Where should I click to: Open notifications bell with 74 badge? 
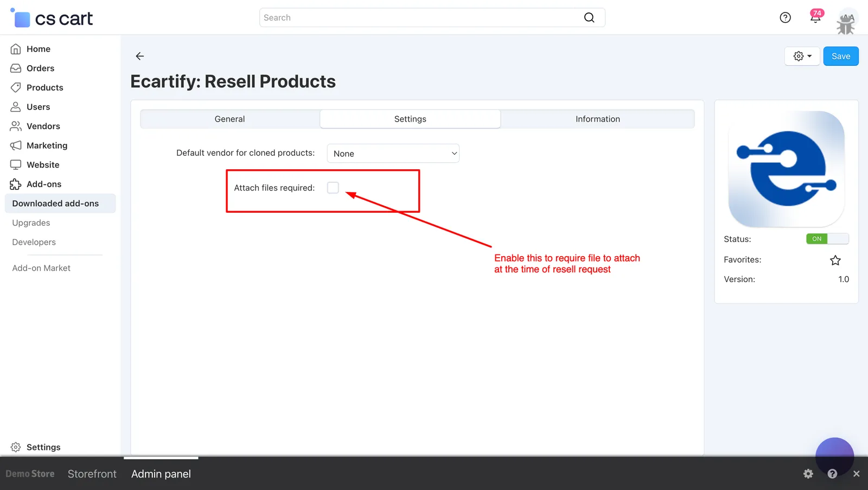pos(815,17)
